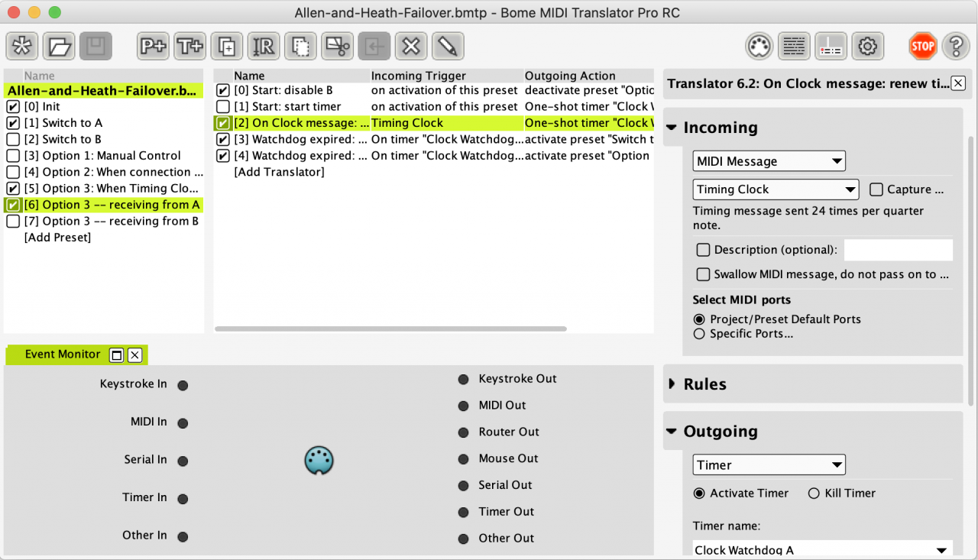The image size is (978, 560).
Task: Open settings with the gear icon
Action: (x=867, y=47)
